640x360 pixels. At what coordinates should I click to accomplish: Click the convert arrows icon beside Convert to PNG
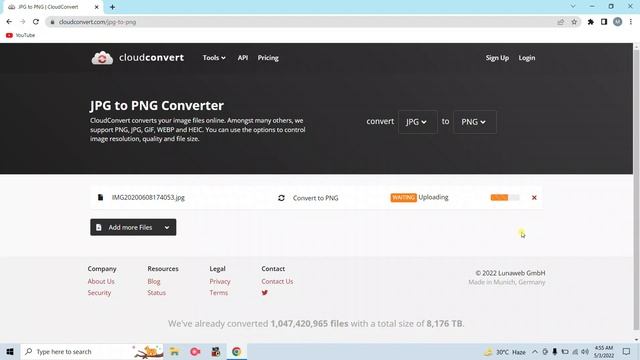(x=281, y=198)
